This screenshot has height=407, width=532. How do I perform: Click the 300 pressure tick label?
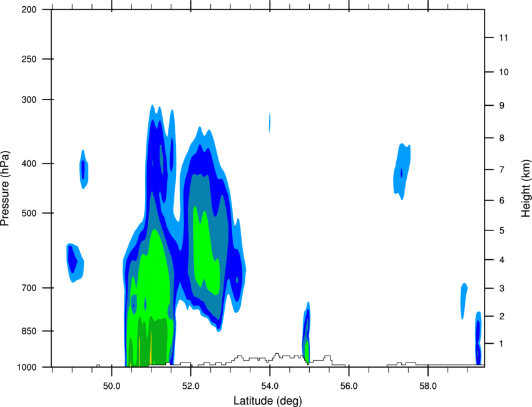coord(29,100)
